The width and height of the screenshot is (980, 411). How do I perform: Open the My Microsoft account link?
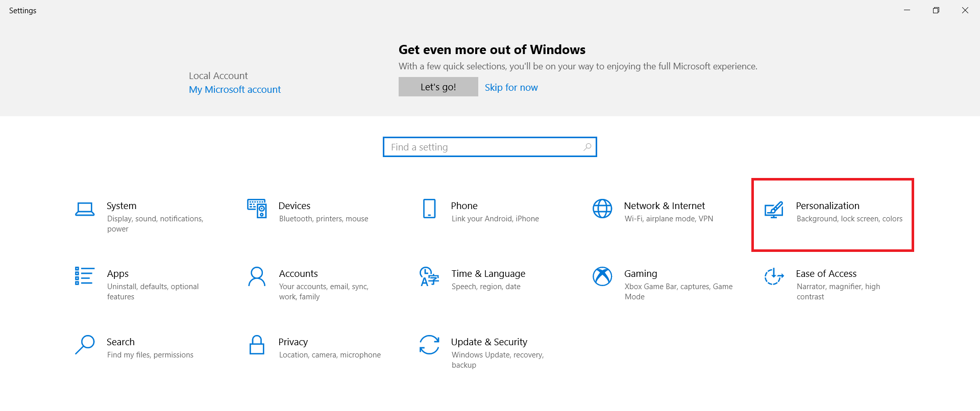(235, 90)
